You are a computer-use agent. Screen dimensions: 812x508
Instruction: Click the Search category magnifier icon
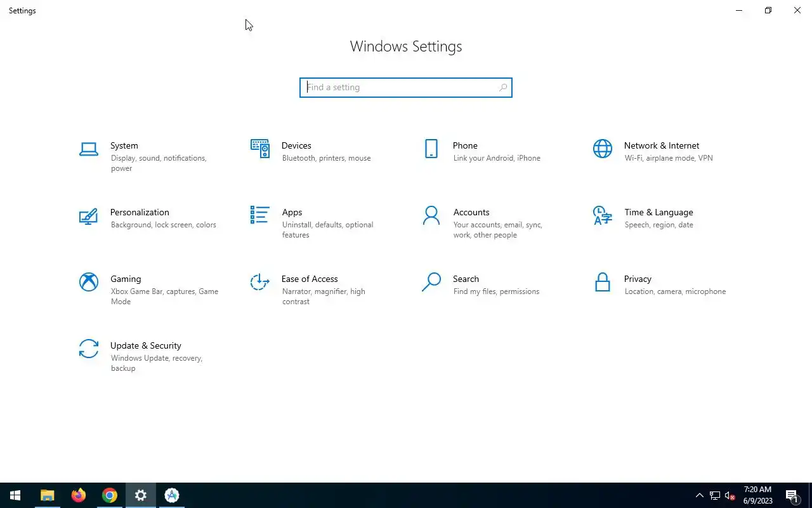click(431, 282)
